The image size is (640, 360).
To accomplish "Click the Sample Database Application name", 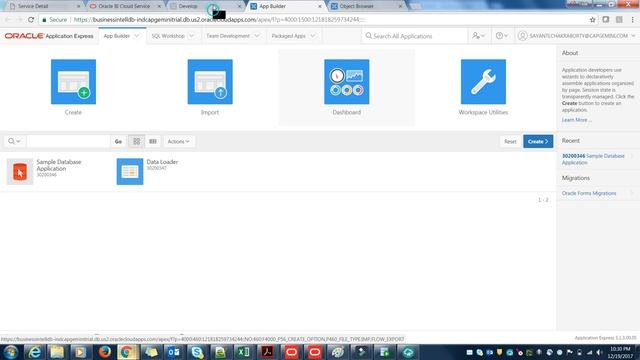I will (x=59, y=165).
